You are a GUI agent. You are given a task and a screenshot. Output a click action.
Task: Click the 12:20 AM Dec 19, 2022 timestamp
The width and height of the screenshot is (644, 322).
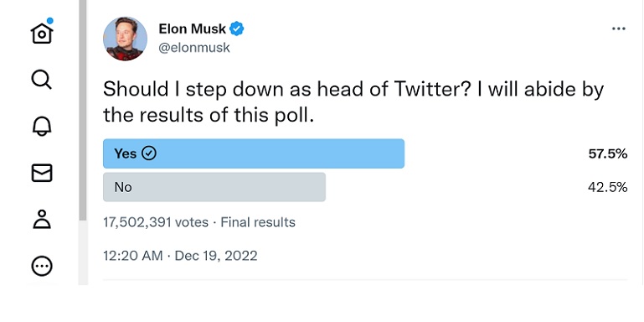coord(180,256)
